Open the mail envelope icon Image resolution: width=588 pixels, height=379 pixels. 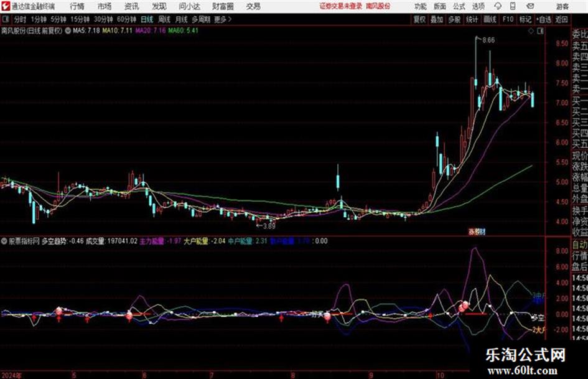coord(530,6)
